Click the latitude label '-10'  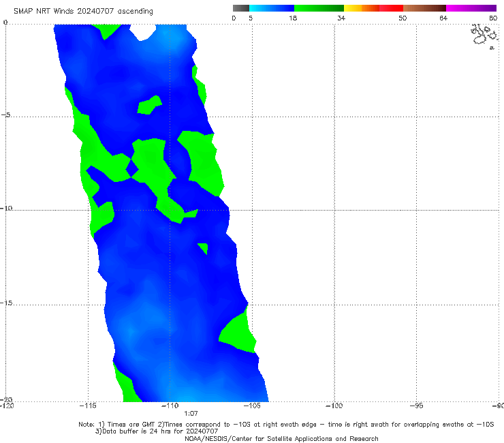5,208
